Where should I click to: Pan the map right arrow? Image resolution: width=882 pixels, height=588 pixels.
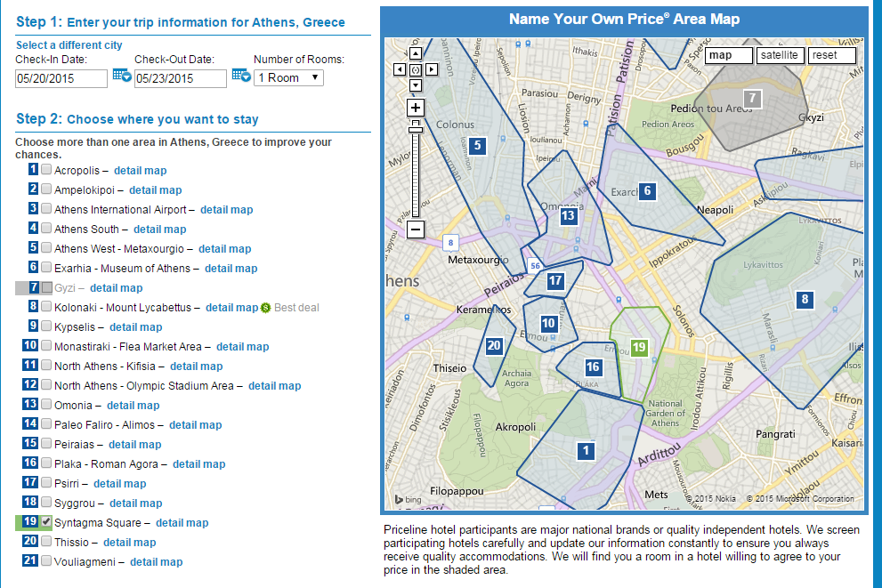pyautogui.click(x=432, y=69)
